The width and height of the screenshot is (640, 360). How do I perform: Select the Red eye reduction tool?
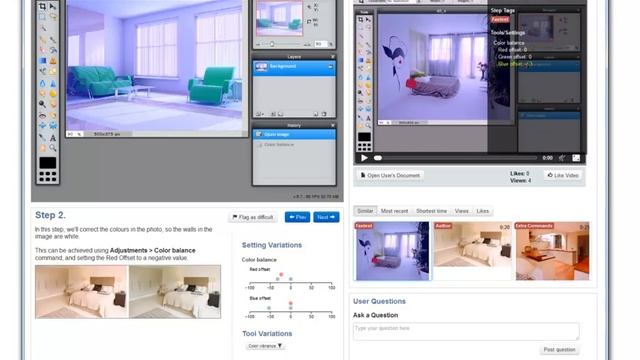pos(42,116)
